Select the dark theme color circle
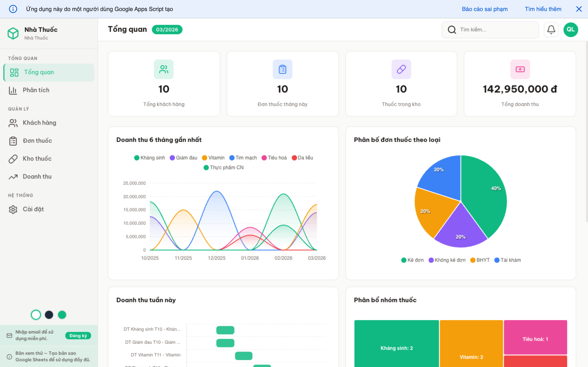The image size is (588, 367). 49,315
